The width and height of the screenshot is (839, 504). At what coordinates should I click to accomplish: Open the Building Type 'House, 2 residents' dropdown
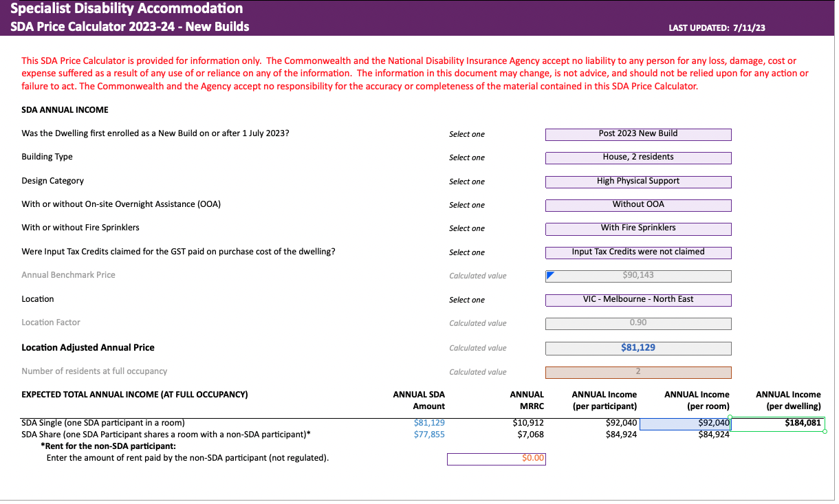[638, 157]
